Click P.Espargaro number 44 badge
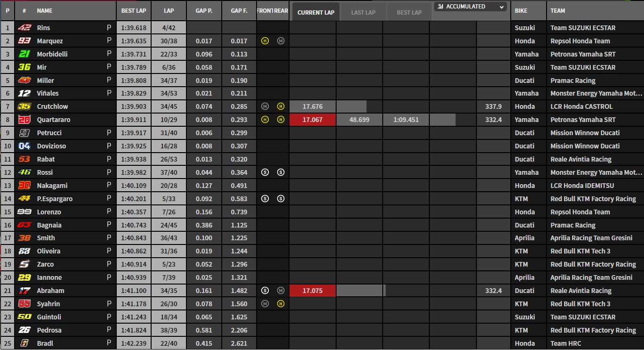Viewport: 644px width, 350px height. (x=24, y=199)
